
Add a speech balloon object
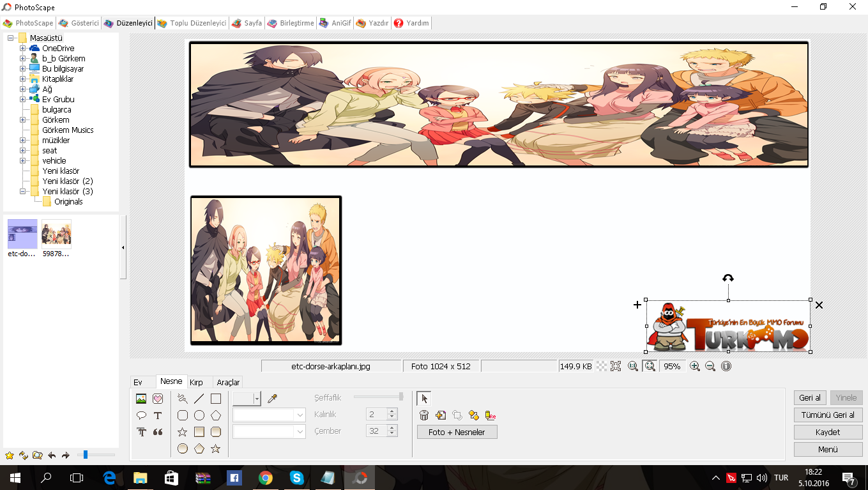(141, 415)
